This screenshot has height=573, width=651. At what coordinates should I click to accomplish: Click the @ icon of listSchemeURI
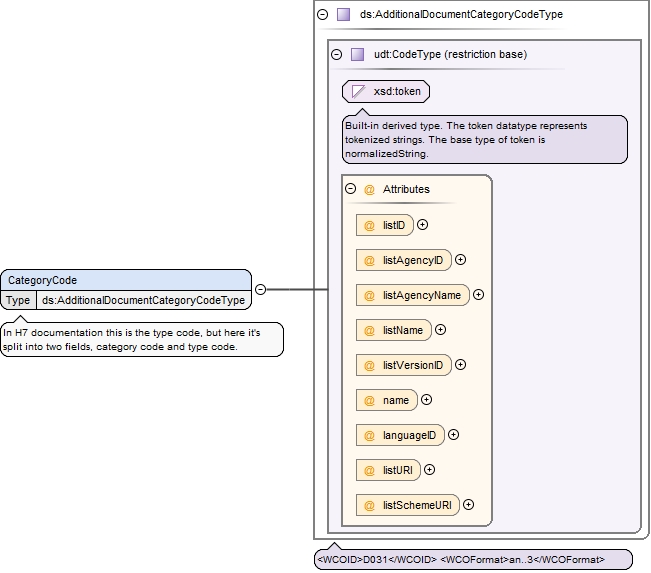(x=369, y=505)
